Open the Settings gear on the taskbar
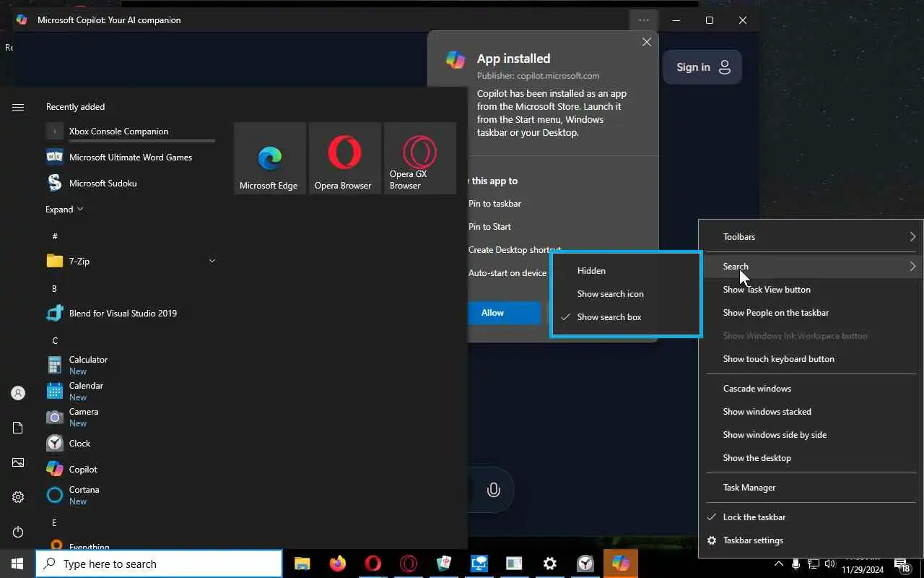924x578 pixels. 550,564
